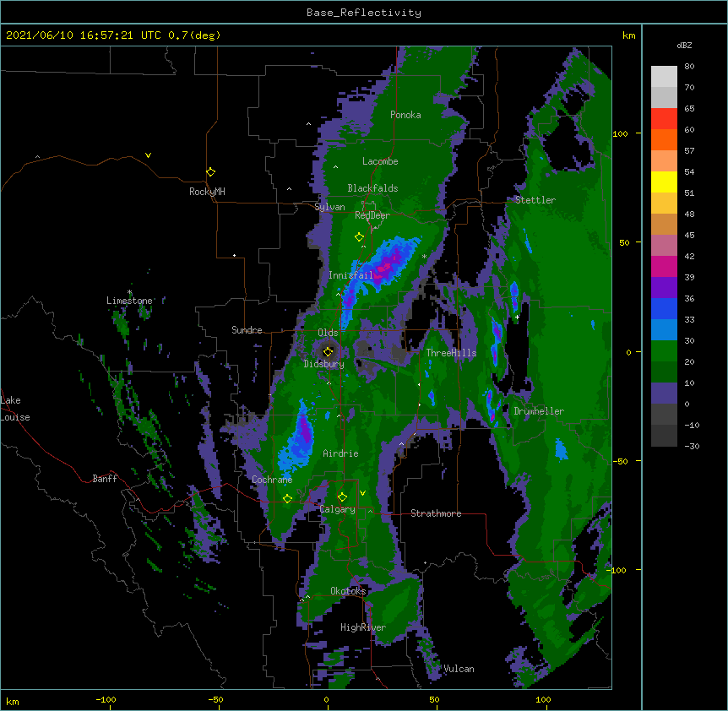Click the Sylvan label
728x711 pixels.
pos(329,207)
